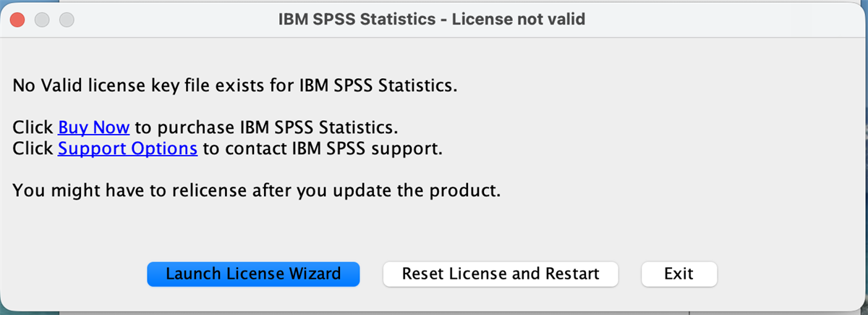
Task: Click Reset License and Restart
Action: pos(501,274)
